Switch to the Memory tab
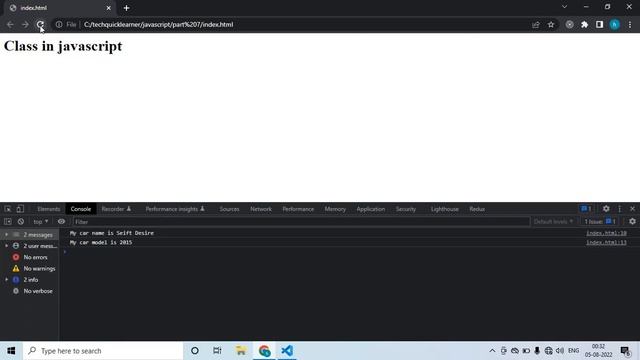Screen dimensions: 640x360 point(335,209)
